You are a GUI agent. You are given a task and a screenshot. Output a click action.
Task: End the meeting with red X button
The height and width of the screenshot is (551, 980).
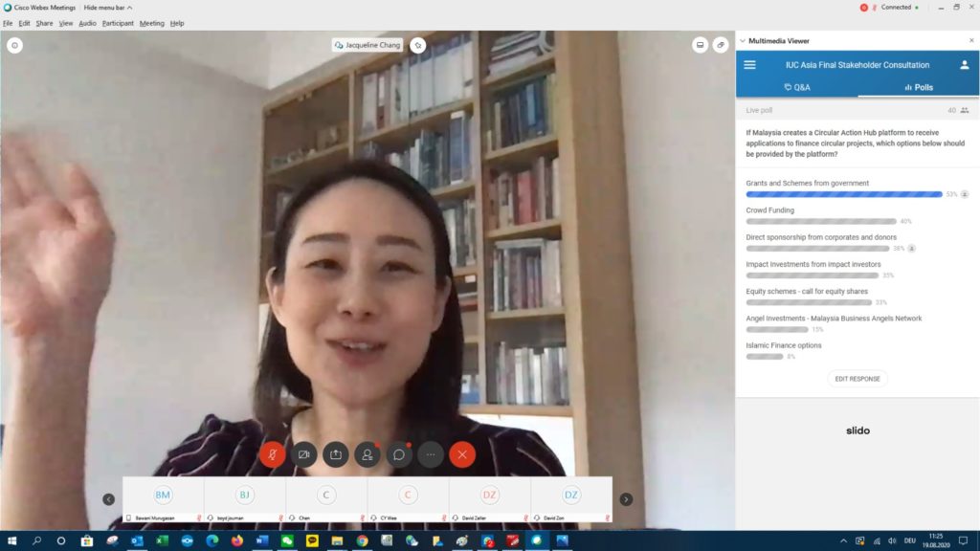tap(462, 454)
